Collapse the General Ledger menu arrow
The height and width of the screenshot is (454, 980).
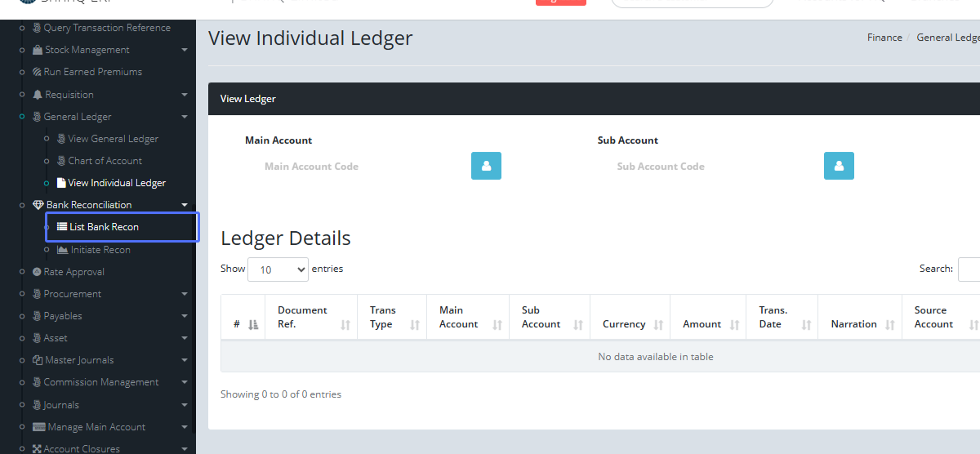(x=185, y=117)
